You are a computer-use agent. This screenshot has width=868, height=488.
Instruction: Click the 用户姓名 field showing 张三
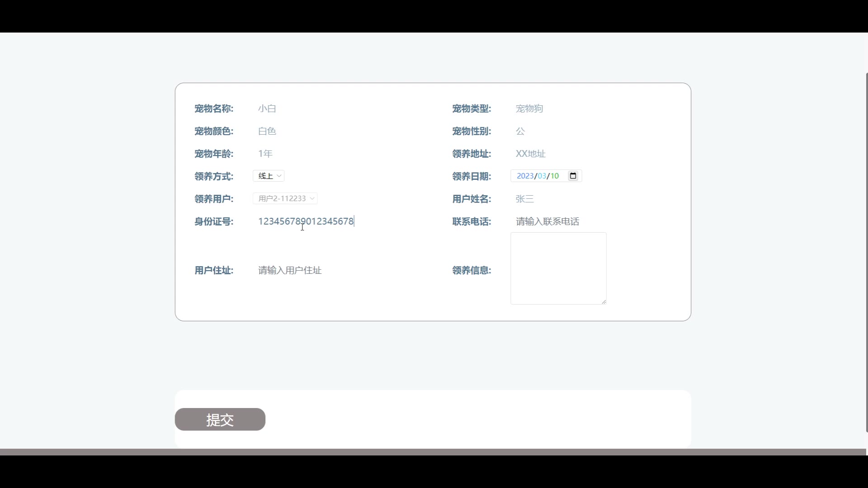click(525, 199)
